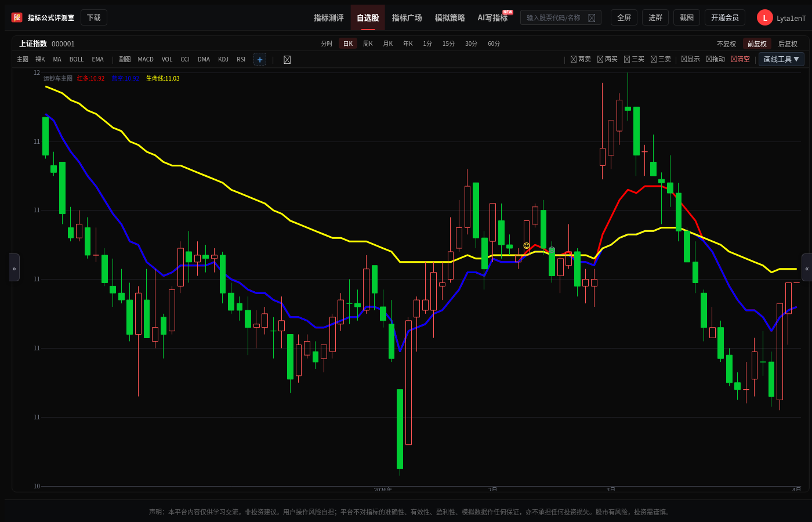Switch to the 指标测评 tab
This screenshot has height=522, width=812.
click(x=329, y=18)
